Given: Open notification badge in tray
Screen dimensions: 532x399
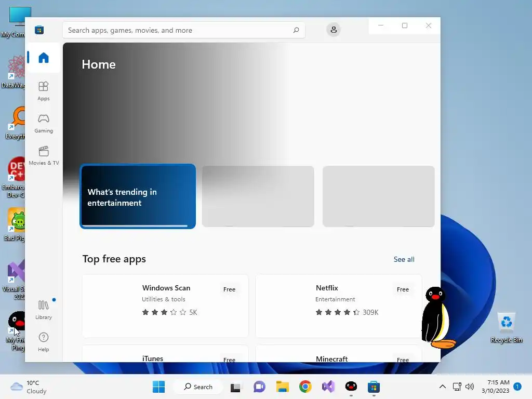Looking at the screenshot, I should point(517,387).
